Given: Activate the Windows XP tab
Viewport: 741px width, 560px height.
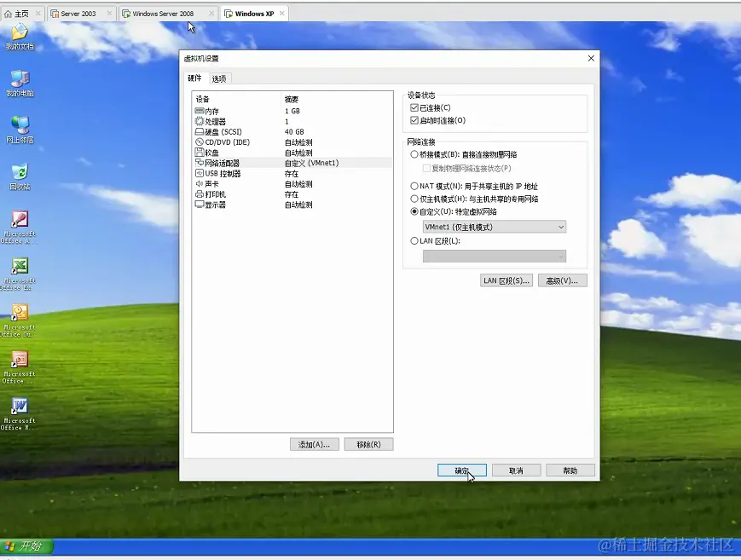Looking at the screenshot, I should point(255,14).
